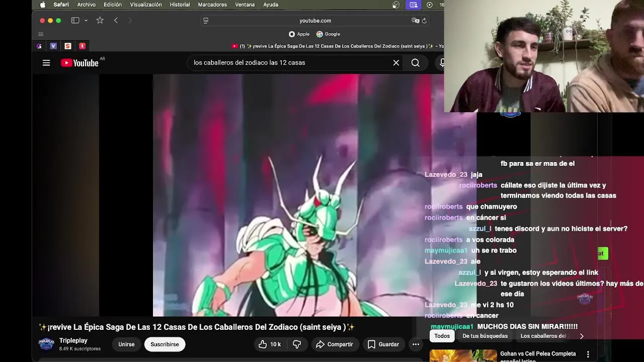The image size is (644, 362).
Task: Select the YouTube video tab
Action: pos(337,46)
